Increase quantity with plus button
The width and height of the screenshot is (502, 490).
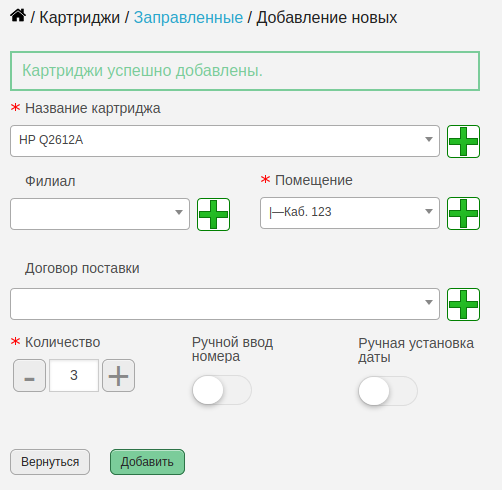click(x=118, y=375)
